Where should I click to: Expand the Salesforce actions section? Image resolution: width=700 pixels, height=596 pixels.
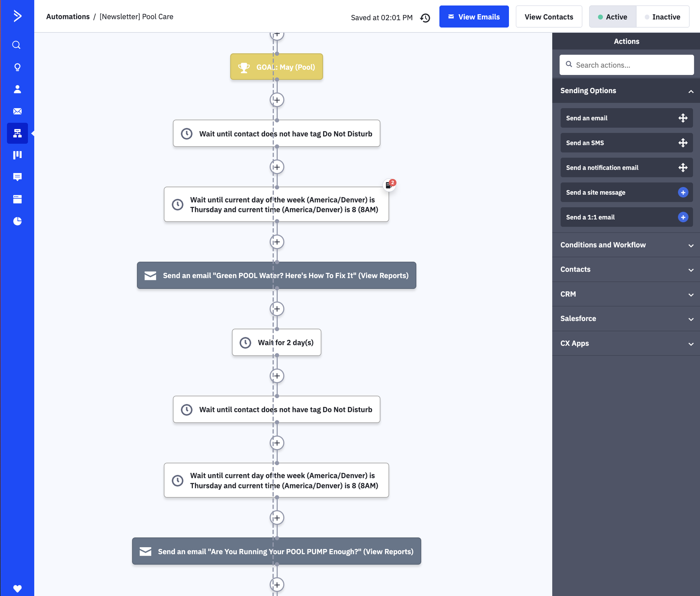[626, 319]
